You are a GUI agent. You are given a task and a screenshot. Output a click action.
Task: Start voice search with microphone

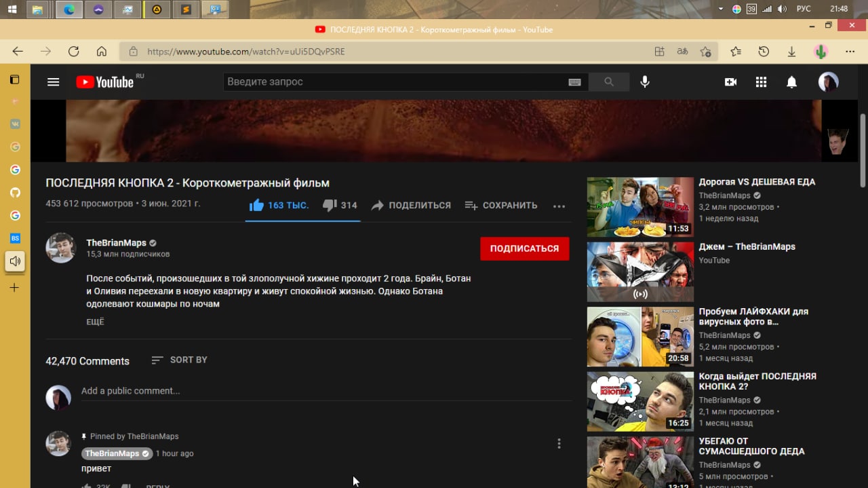click(645, 82)
